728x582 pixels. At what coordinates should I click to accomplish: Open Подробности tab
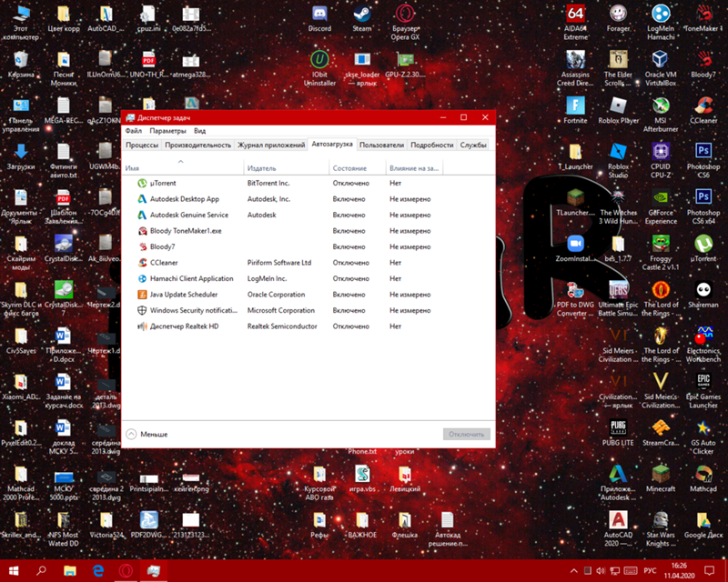click(x=431, y=145)
